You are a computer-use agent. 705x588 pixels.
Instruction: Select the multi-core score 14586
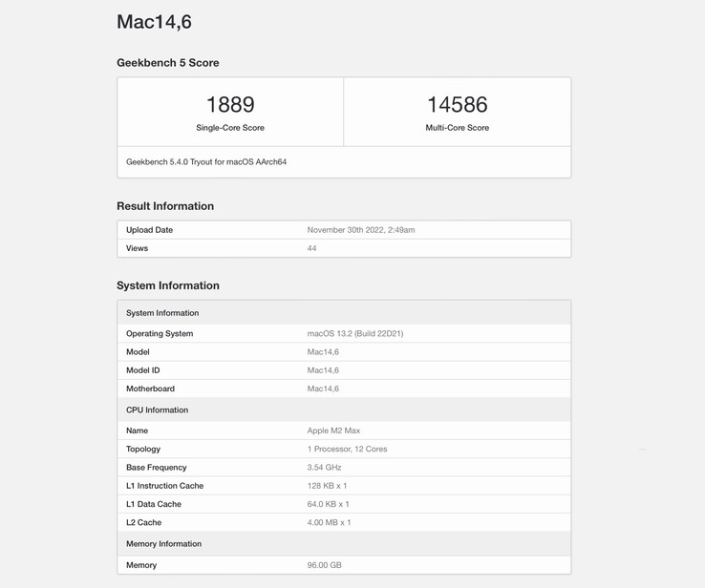[457, 104]
